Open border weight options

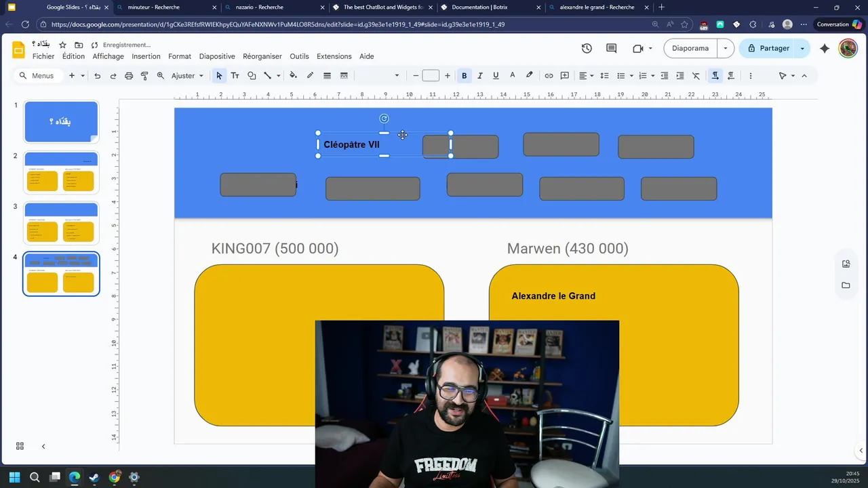click(327, 76)
